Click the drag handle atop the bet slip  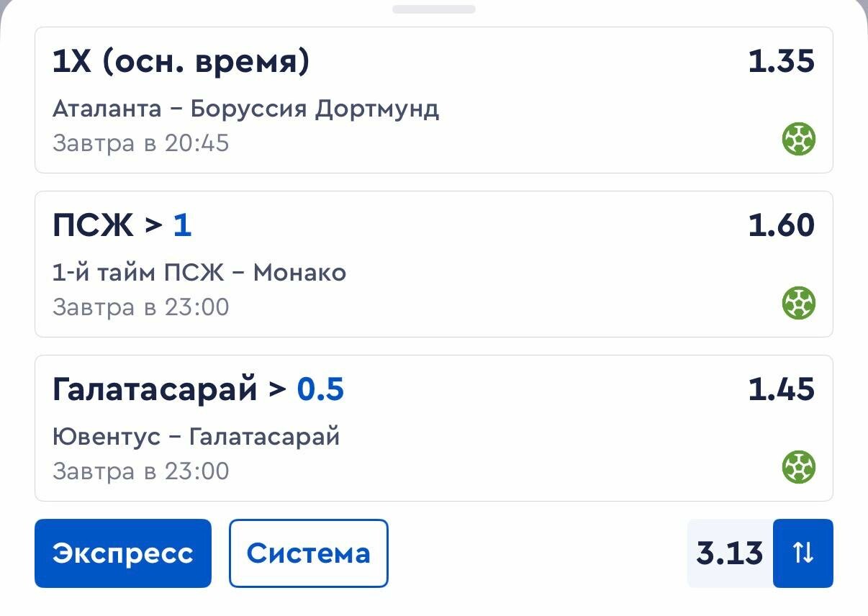[x=433, y=9]
